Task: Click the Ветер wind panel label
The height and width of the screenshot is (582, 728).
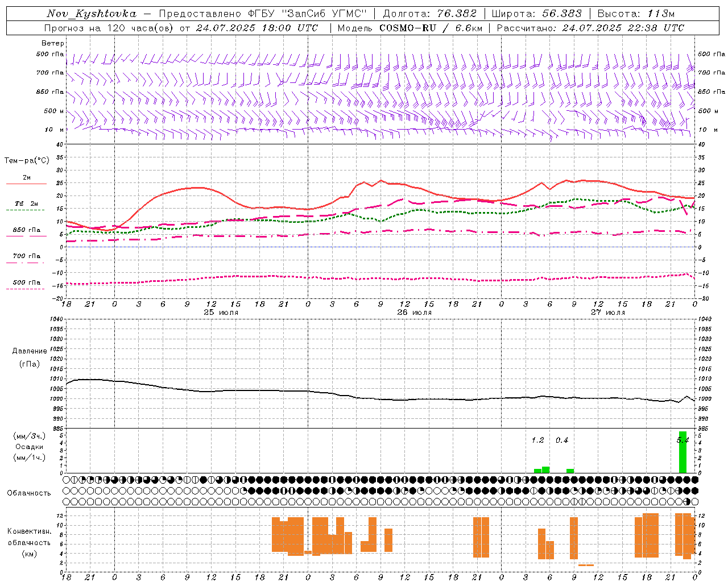Action: [53, 43]
